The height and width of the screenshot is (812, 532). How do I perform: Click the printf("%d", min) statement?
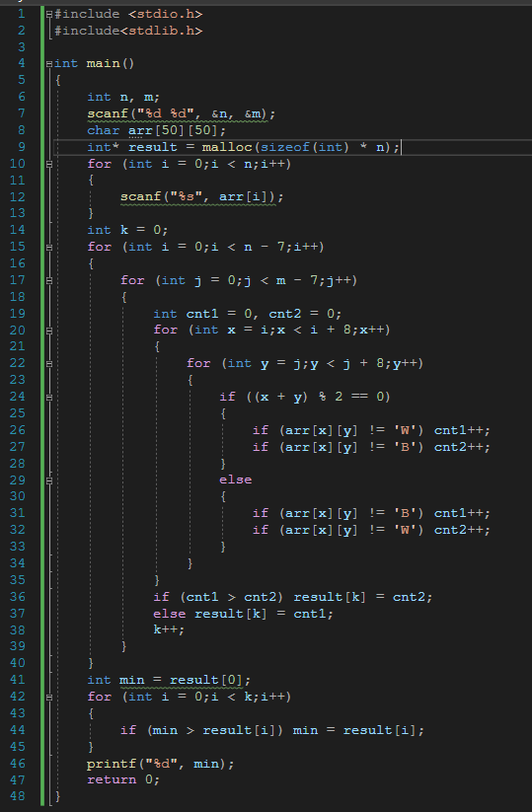(161, 764)
